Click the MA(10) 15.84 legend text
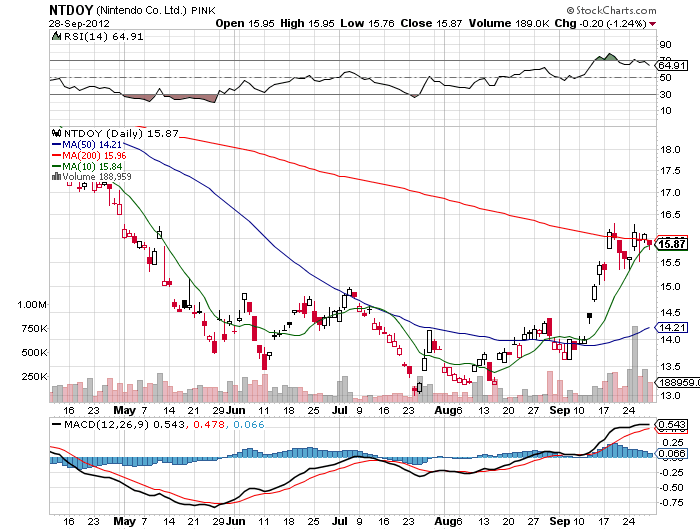Viewport: 700px width, 530px height. pos(92,166)
